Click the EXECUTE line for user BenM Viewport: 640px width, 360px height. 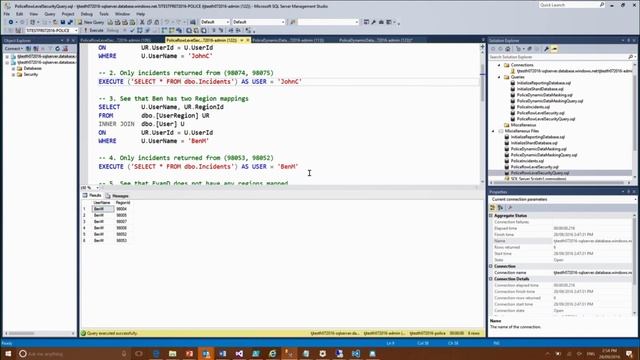pos(198,167)
